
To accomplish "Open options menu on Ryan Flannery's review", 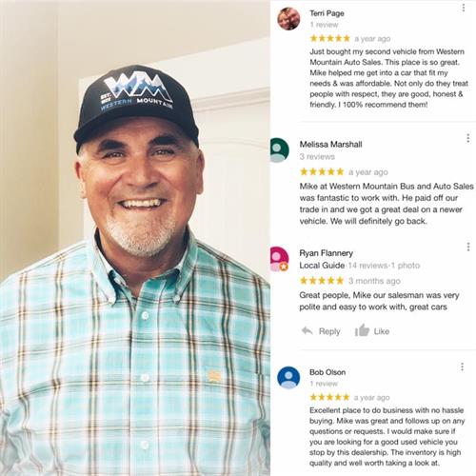I will (468, 247).
